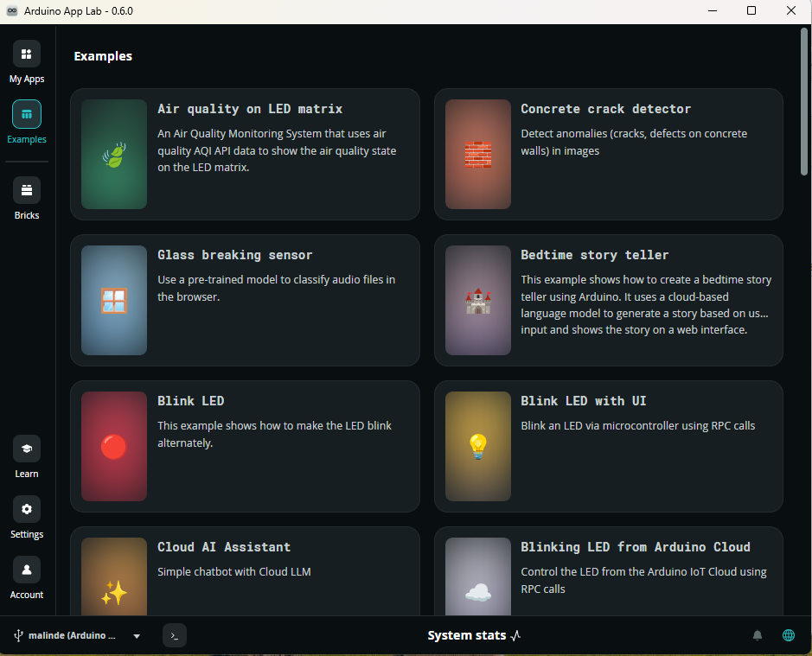The width and height of the screenshot is (812, 656).
Task: Open the Settings gear icon
Action: [27, 510]
